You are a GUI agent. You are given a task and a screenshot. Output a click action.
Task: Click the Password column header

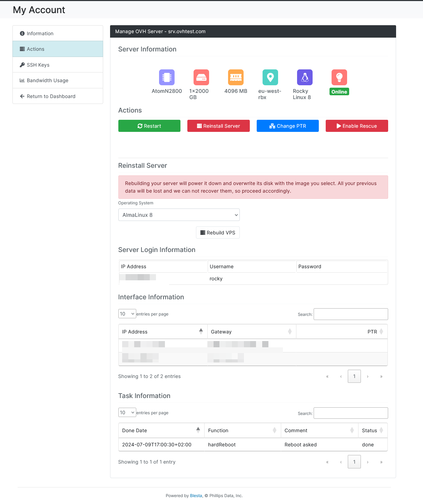(x=342, y=266)
